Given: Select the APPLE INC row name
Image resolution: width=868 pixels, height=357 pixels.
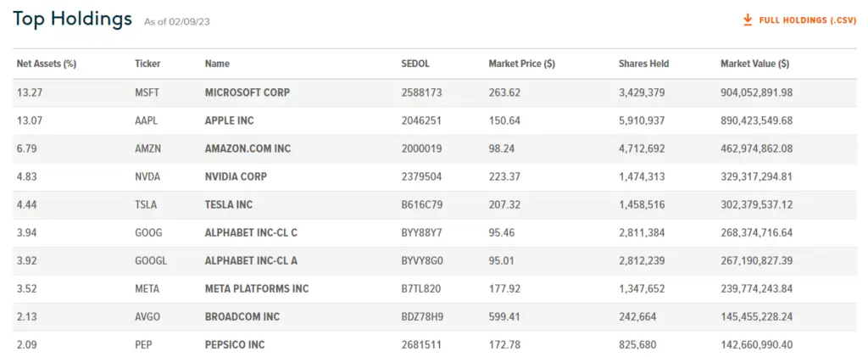Looking at the screenshot, I should pyautogui.click(x=229, y=120).
